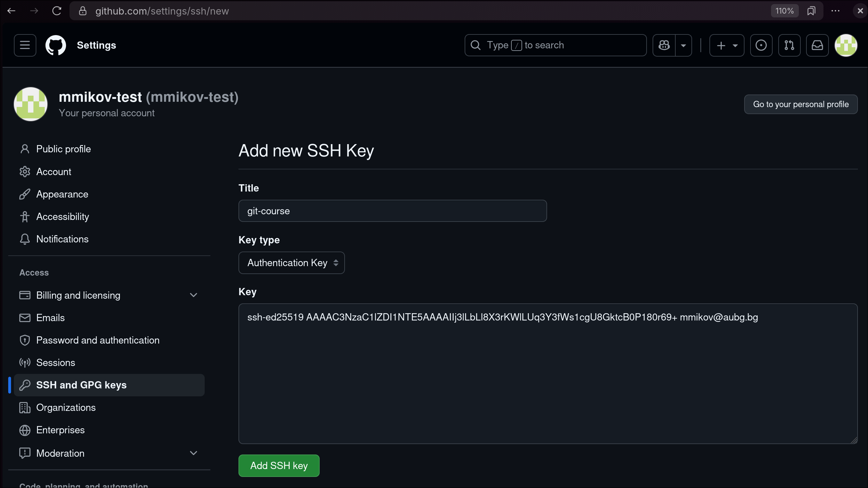Go to Password and authentication settings
The width and height of the screenshot is (868, 488).
pyautogui.click(x=98, y=340)
